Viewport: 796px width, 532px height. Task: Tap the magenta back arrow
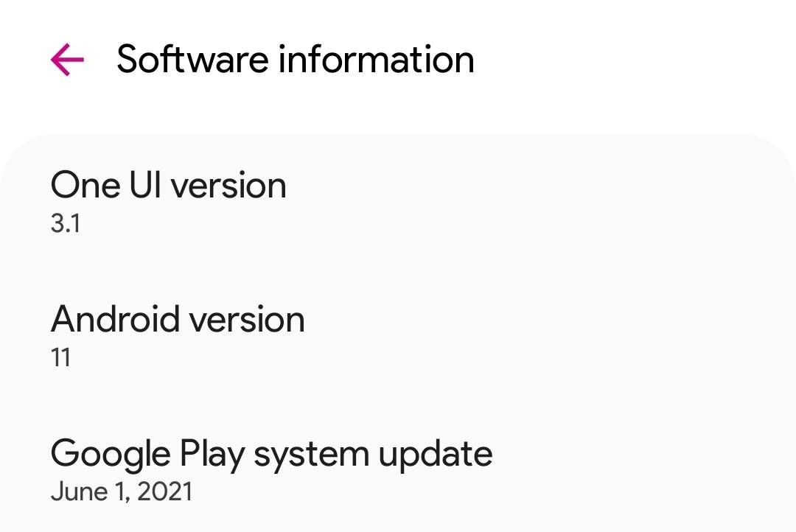[67, 60]
